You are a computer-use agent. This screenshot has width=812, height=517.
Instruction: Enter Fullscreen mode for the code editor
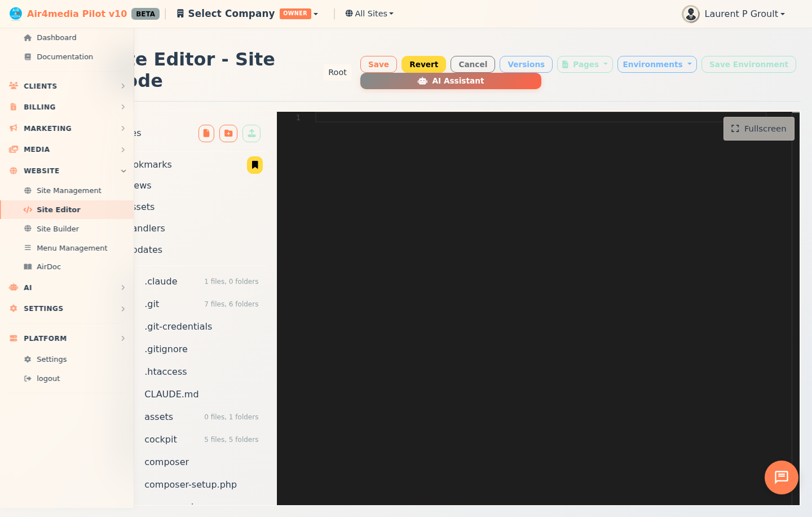pyautogui.click(x=758, y=129)
